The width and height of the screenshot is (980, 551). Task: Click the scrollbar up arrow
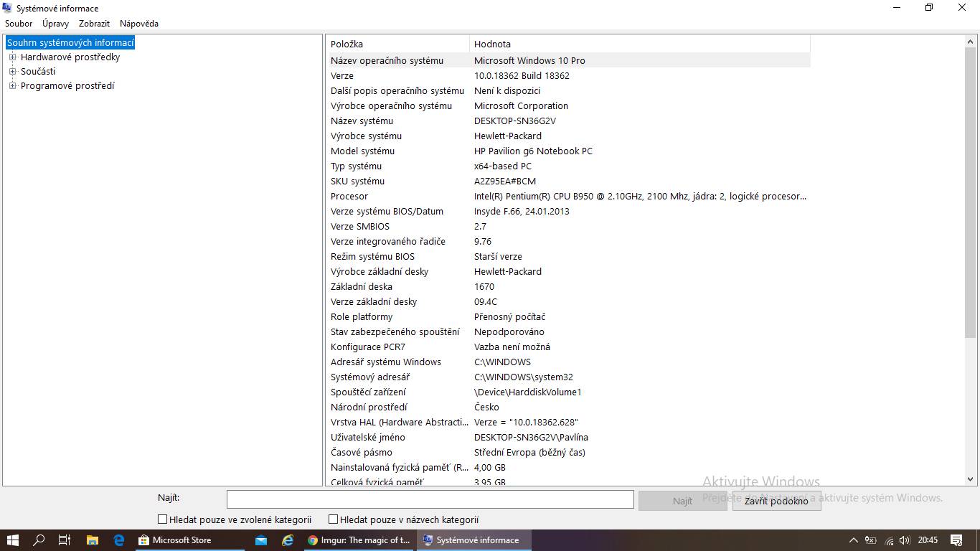(x=971, y=42)
